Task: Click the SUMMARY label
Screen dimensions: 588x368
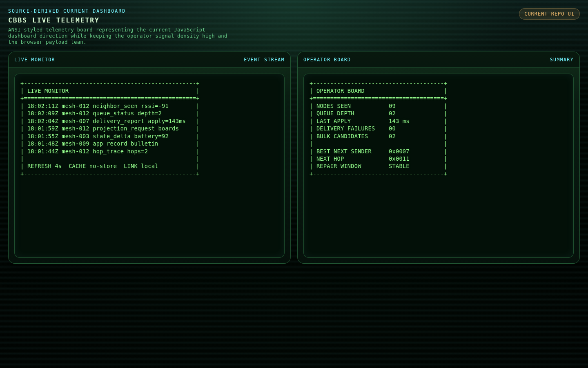Action: [561, 60]
